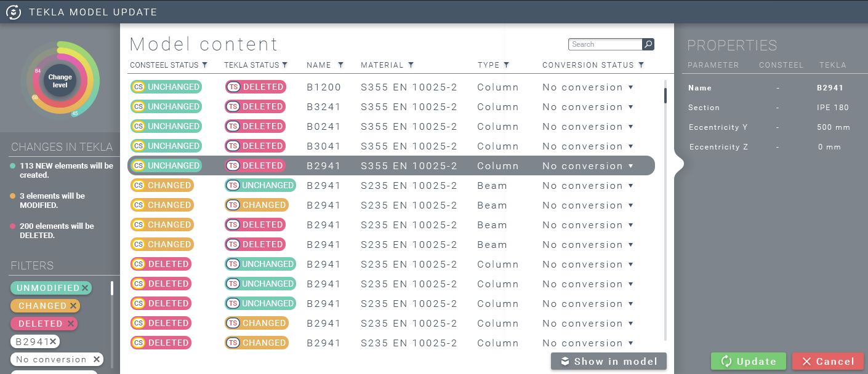868x374 pixels.
Task: Click the green Update button
Action: pyautogui.click(x=749, y=361)
